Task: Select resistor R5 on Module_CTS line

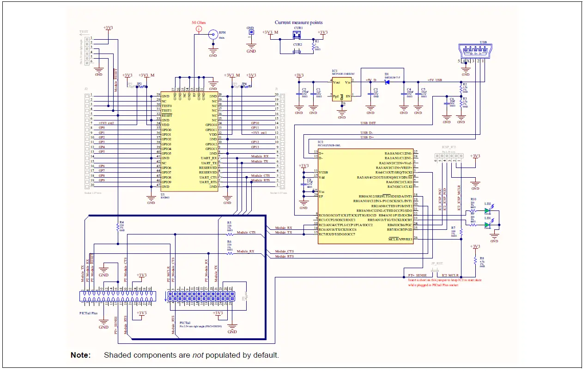Action: tap(229, 234)
